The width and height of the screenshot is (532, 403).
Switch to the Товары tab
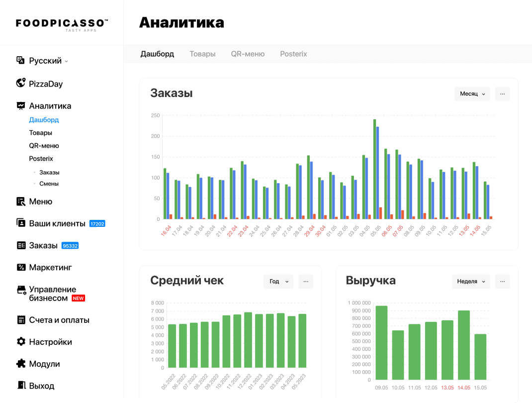(202, 54)
